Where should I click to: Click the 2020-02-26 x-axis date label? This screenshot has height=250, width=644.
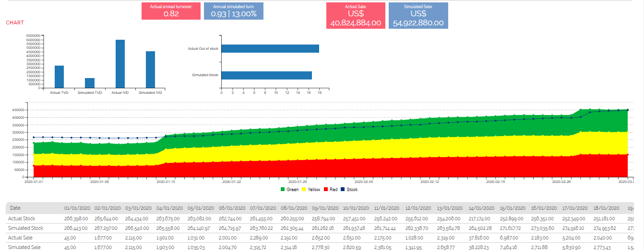(561, 182)
